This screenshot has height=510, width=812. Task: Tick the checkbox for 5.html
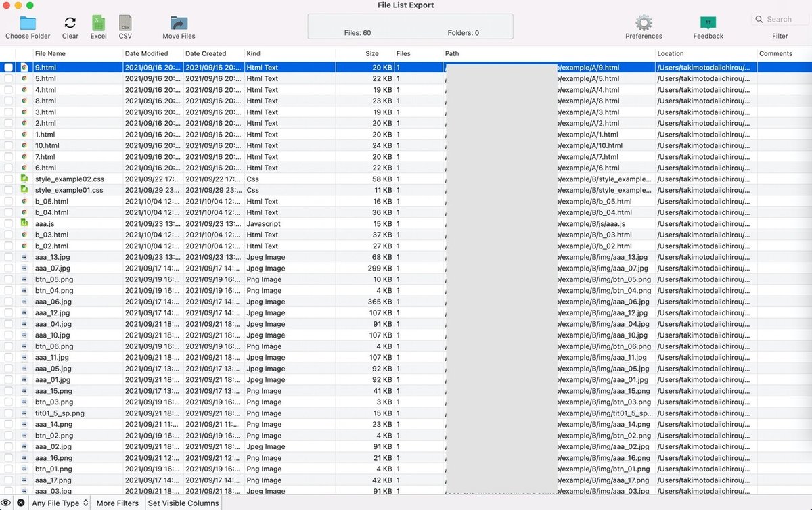[8, 78]
